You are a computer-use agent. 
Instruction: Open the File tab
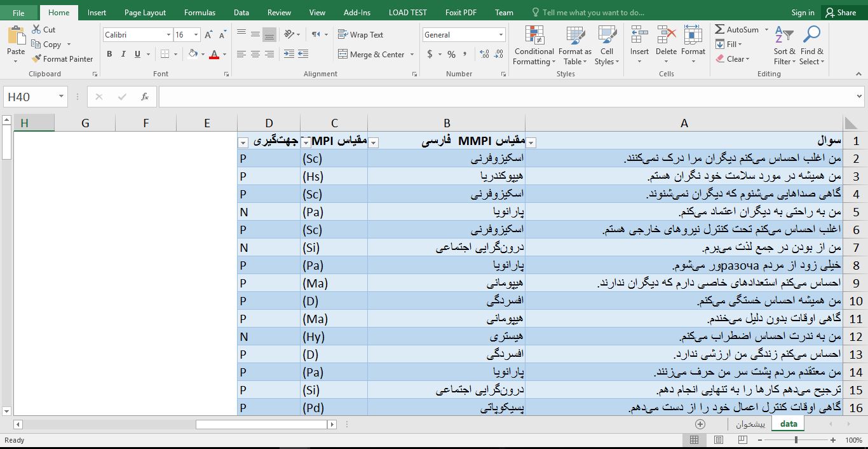tap(18, 12)
